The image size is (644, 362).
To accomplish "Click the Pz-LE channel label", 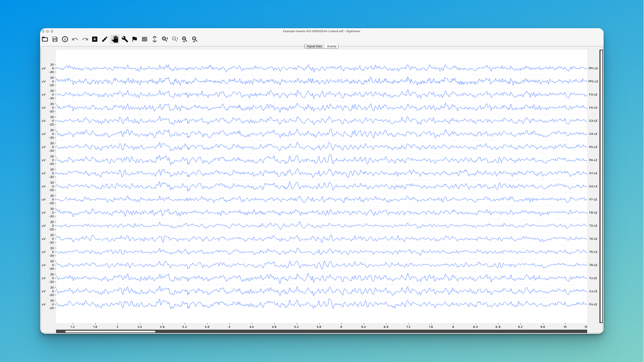I will [x=593, y=304].
